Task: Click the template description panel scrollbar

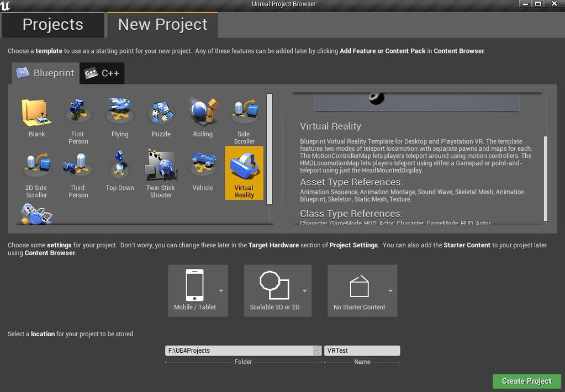Action: click(x=545, y=178)
